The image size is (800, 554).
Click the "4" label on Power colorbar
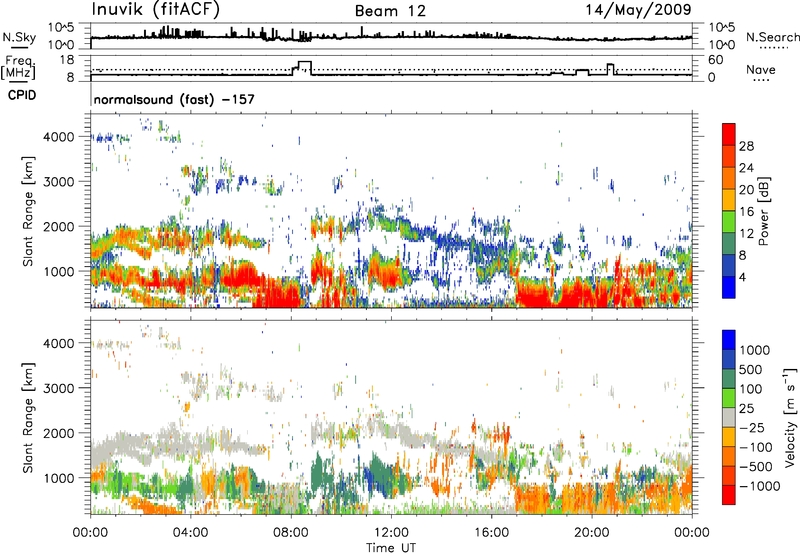pyautogui.click(x=742, y=277)
